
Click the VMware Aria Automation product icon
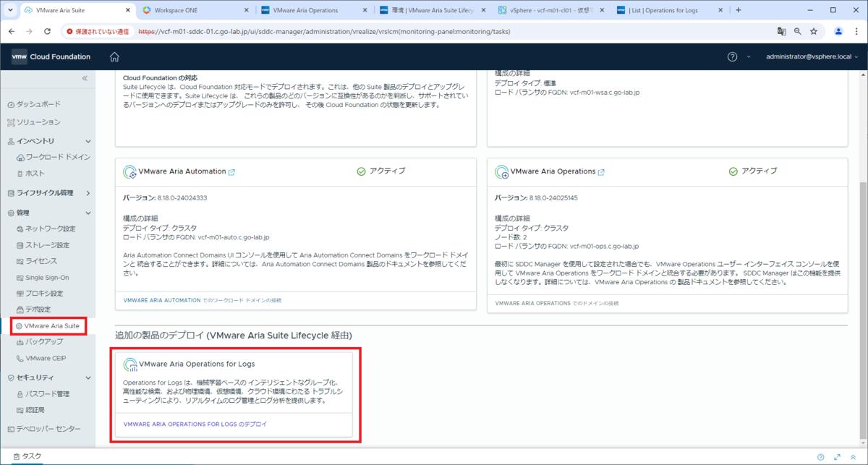(x=129, y=172)
